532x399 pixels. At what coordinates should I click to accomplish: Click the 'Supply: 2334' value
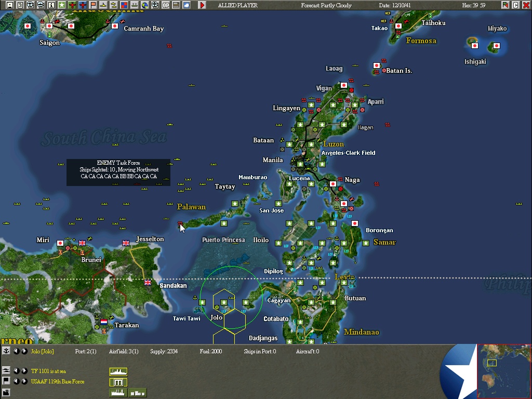pyautogui.click(x=164, y=351)
